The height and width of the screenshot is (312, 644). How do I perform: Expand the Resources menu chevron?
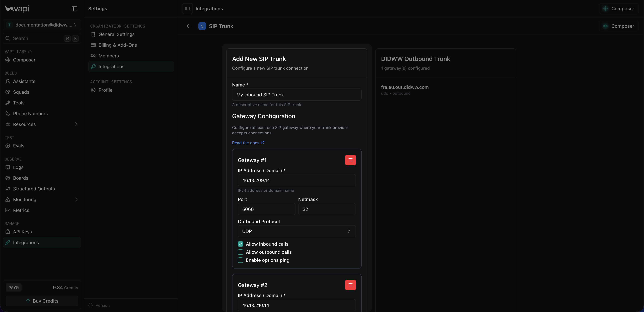click(x=76, y=124)
